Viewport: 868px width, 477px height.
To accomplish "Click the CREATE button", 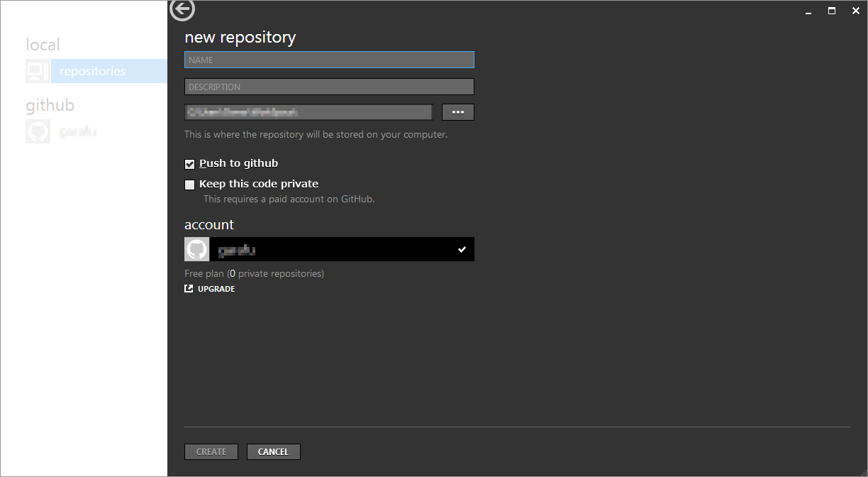I will tap(211, 451).
